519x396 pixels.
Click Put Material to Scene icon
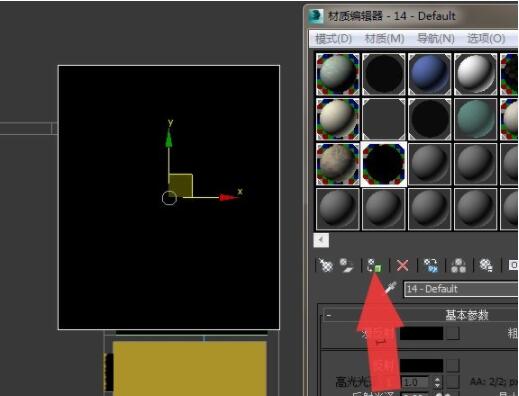click(346, 266)
